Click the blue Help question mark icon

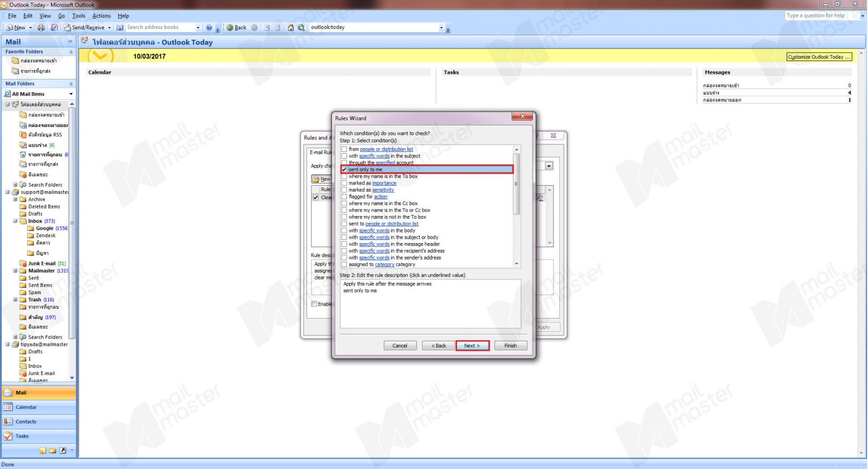(209, 28)
